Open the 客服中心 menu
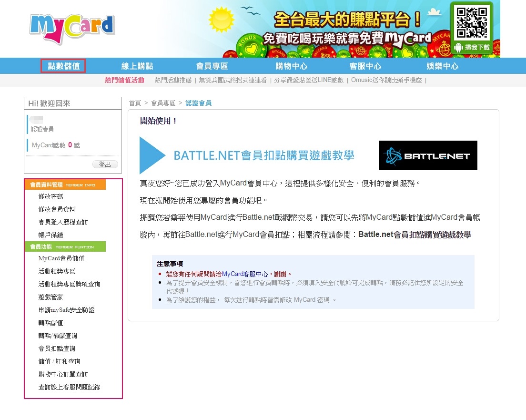This screenshot has width=526, height=420. pos(365,66)
